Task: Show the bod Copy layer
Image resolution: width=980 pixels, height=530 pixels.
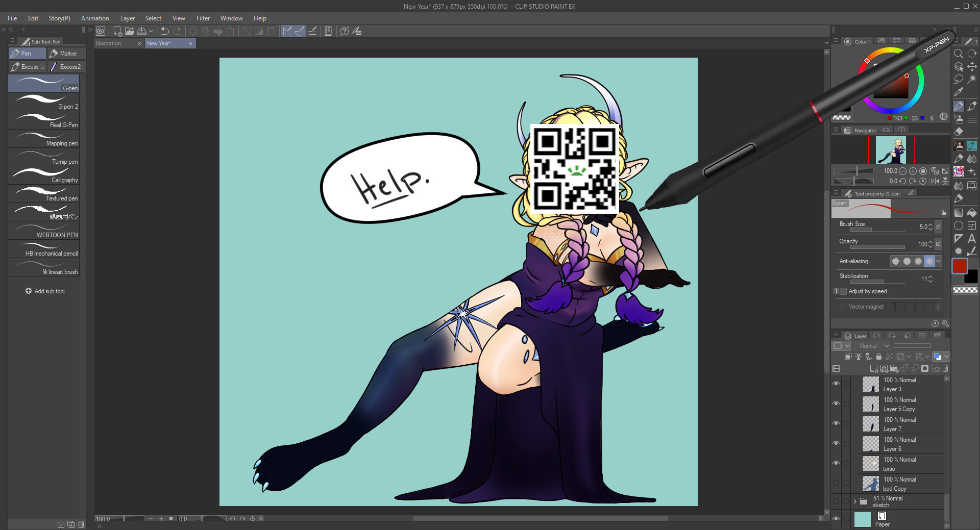Action: point(836,483)
